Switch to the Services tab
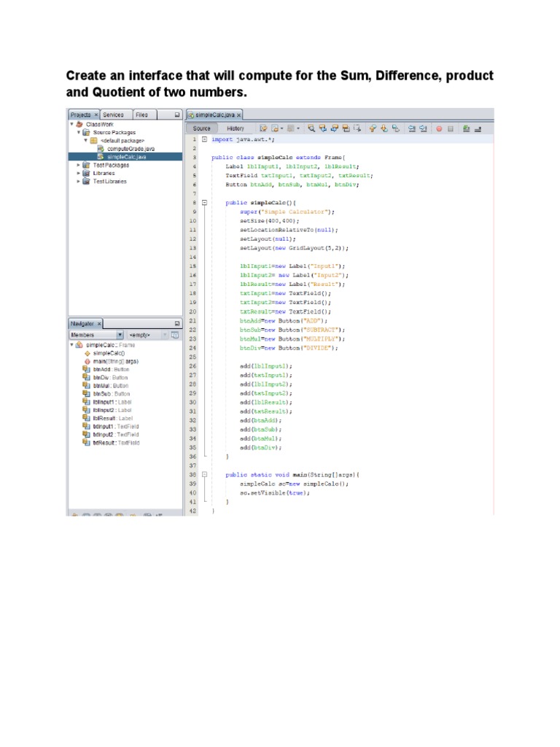The height and width of the screenshot is (747, 560). coord(113,115)
